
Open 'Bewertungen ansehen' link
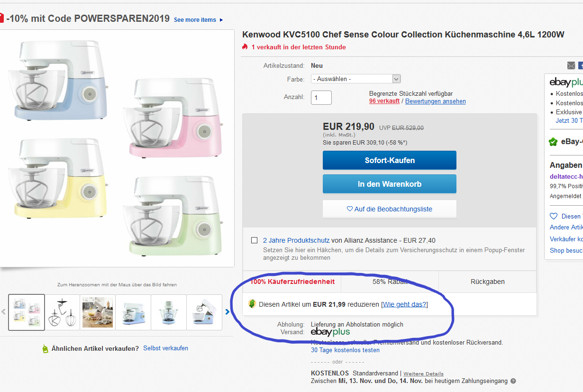point(435,101)
